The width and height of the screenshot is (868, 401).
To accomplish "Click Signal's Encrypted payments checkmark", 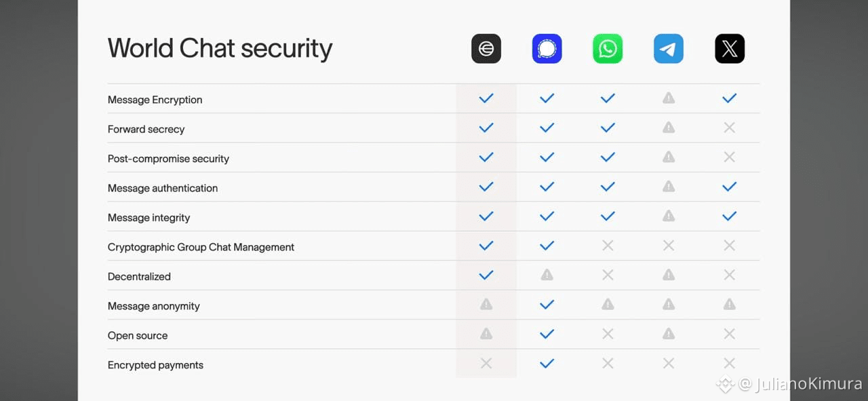I will pos(547,364).
